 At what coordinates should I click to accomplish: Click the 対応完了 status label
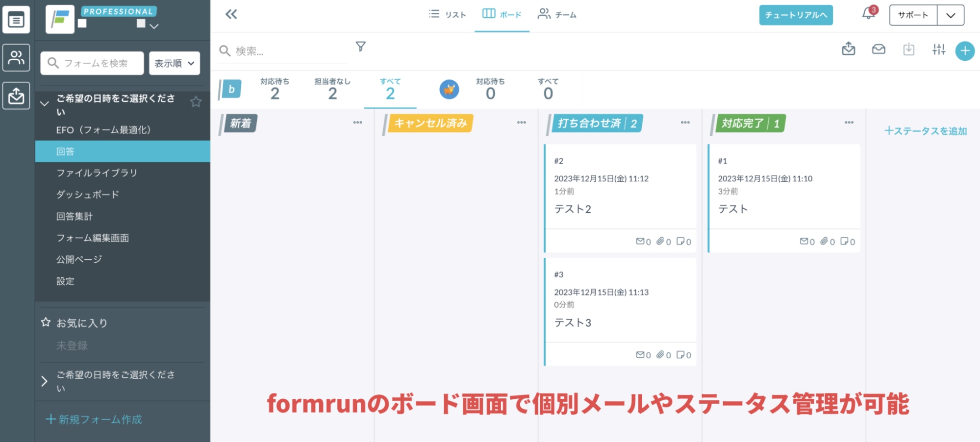750,123
